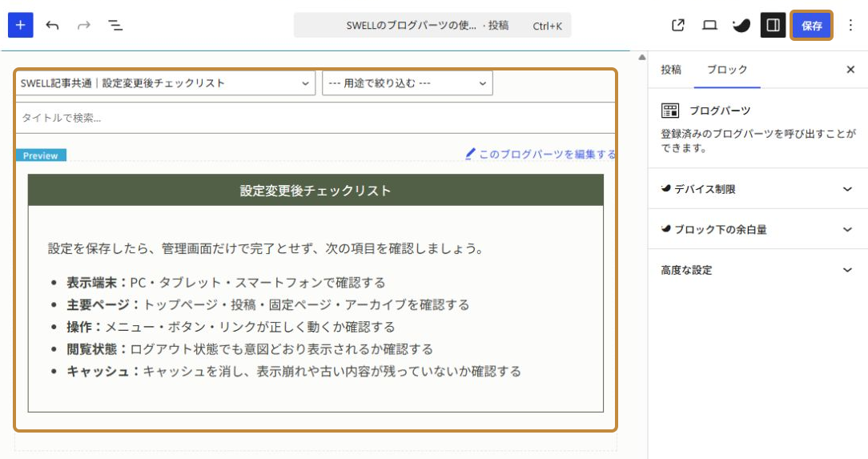Open the SWELL settings icon in the toolbar
The image size is (868, 459).
point(741,26)
